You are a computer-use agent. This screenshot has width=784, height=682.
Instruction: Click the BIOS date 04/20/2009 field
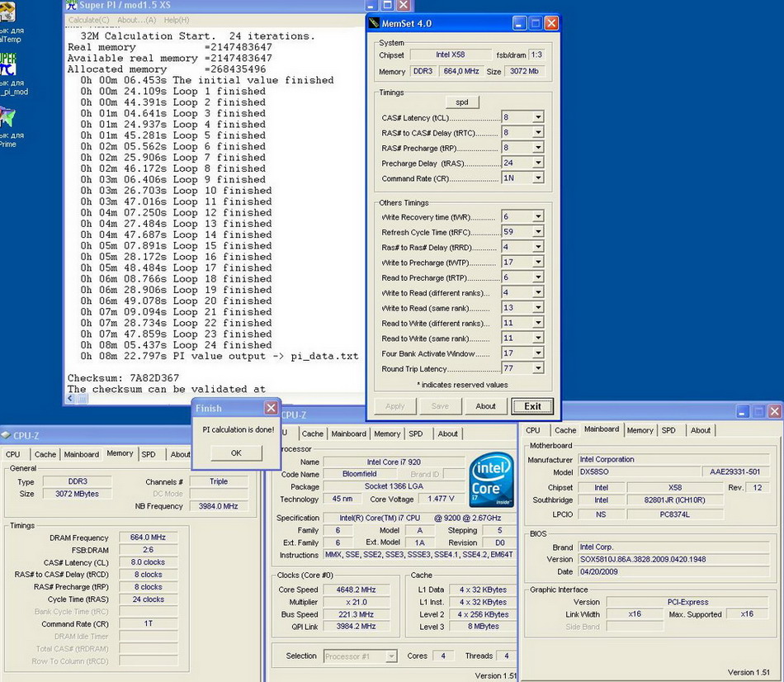(673, 571)
